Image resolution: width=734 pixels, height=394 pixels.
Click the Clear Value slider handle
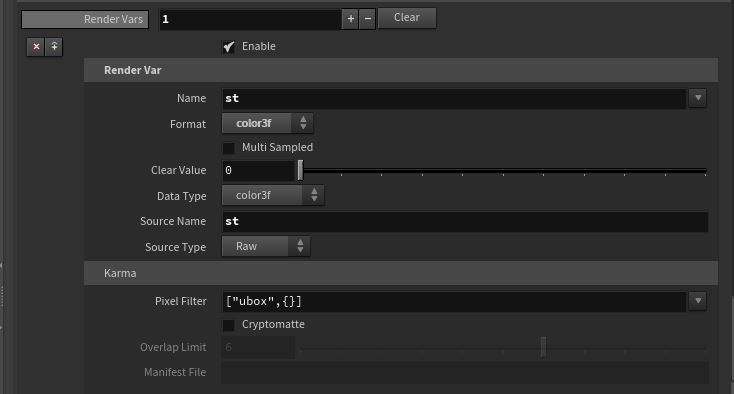click(300, 170)
